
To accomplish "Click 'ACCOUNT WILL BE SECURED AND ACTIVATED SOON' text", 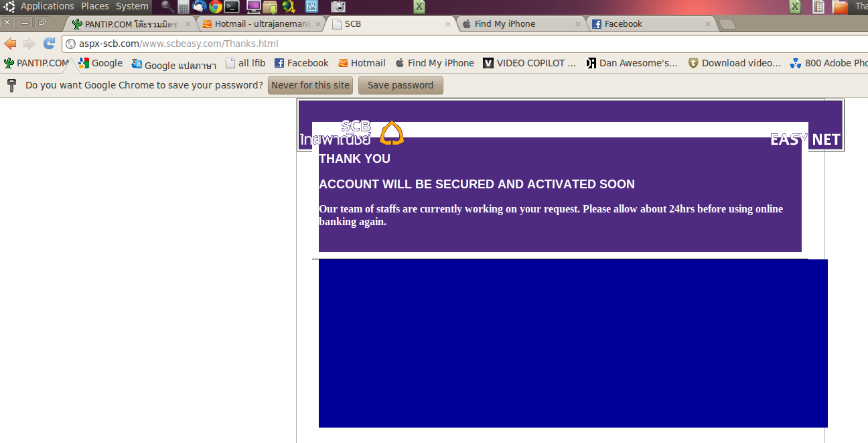I will click(477, 184).
